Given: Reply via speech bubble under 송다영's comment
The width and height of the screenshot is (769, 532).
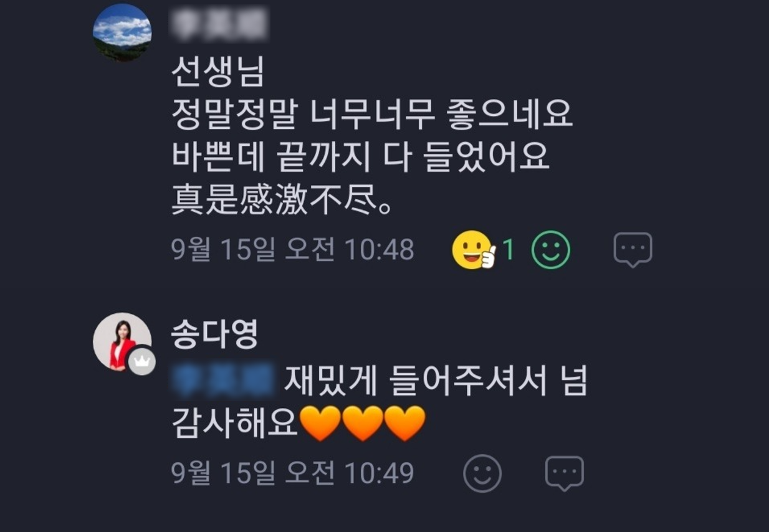Looking at the screenshot, I should (565, 473).
